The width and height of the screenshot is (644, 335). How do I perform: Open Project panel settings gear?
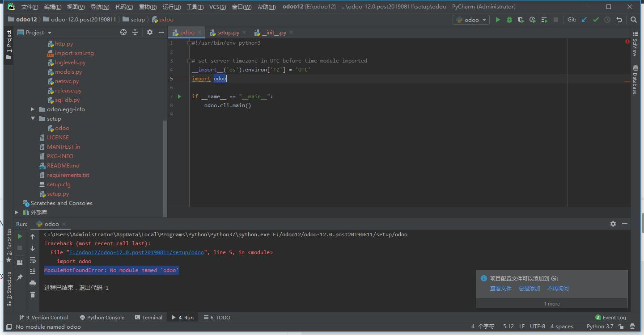pos(150,32)
